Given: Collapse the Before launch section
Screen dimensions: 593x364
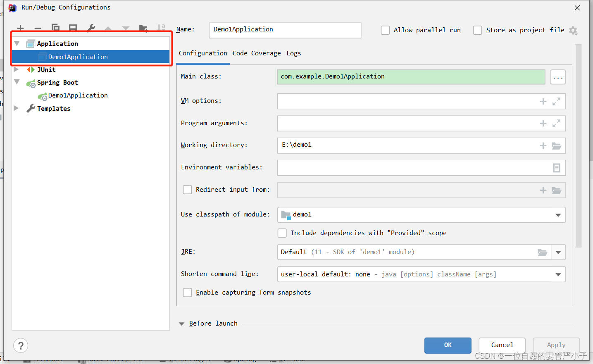Looking at the screenshot, I should (x=181, y=324).
